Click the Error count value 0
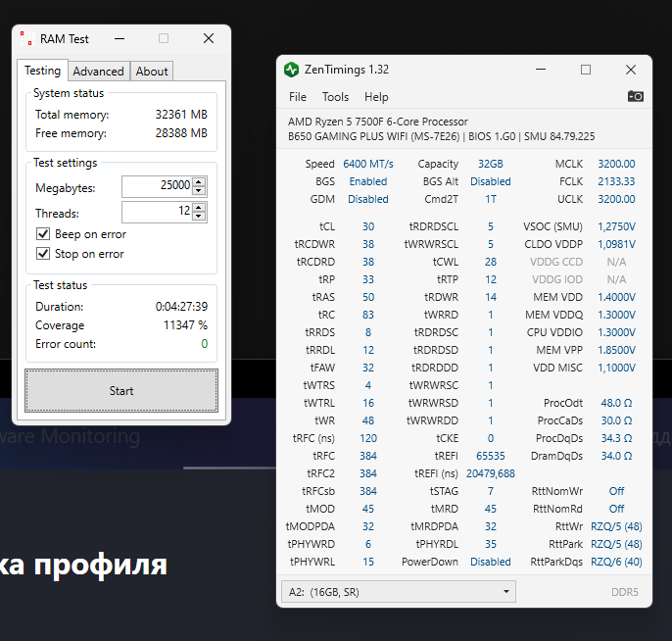672x641 pixels. point(205,344)
